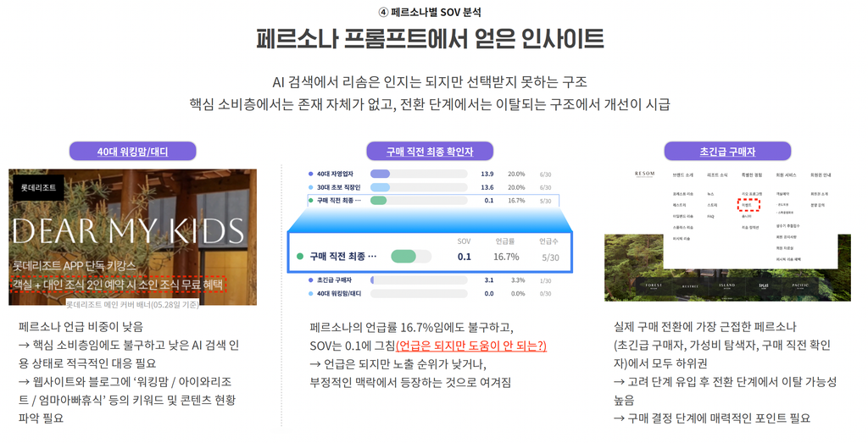Click the dot beside 40대 자영업자

click(x=310, y=174)
